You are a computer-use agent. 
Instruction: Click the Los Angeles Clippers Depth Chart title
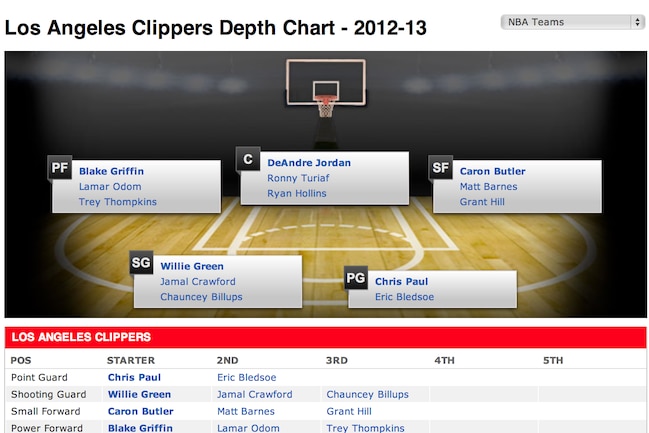click(216, 28)
